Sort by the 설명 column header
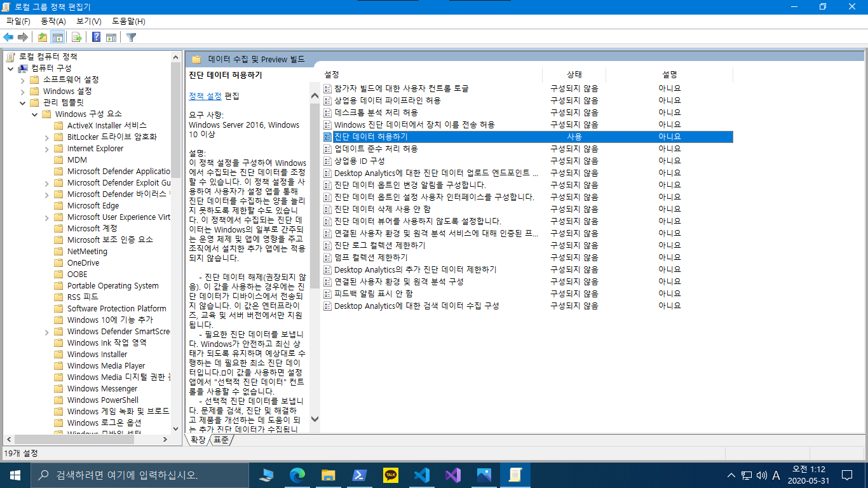 pos(670,74)
